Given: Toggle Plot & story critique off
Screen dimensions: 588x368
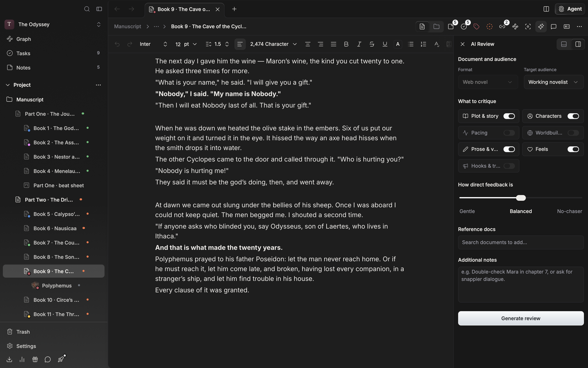Looking at the screenshot, I should tap(509, 116).
